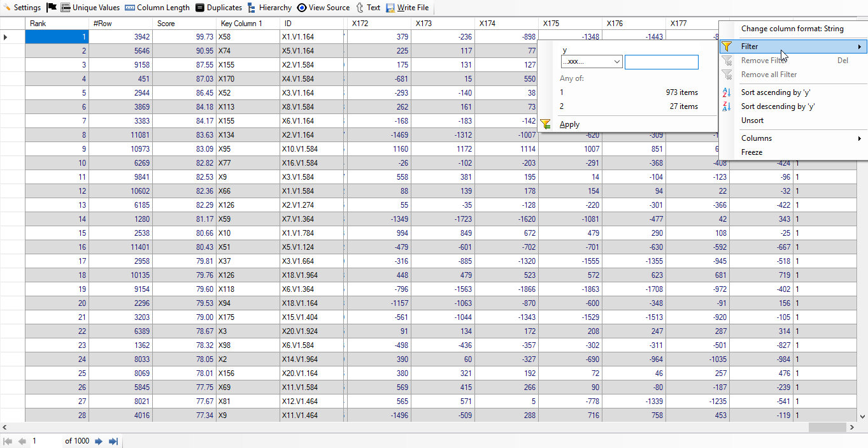This screenshot has width=868, height=448.
Task: Click View Source eye icon
Action: pos(324,8)
